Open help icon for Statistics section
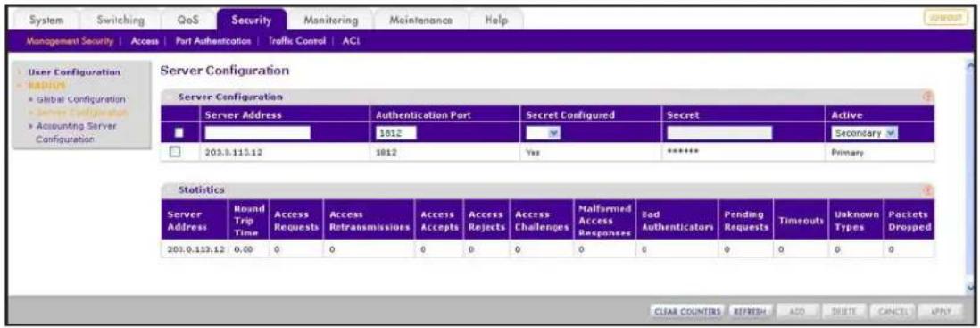Screen dimensions: 980x328 click(927, 189)
